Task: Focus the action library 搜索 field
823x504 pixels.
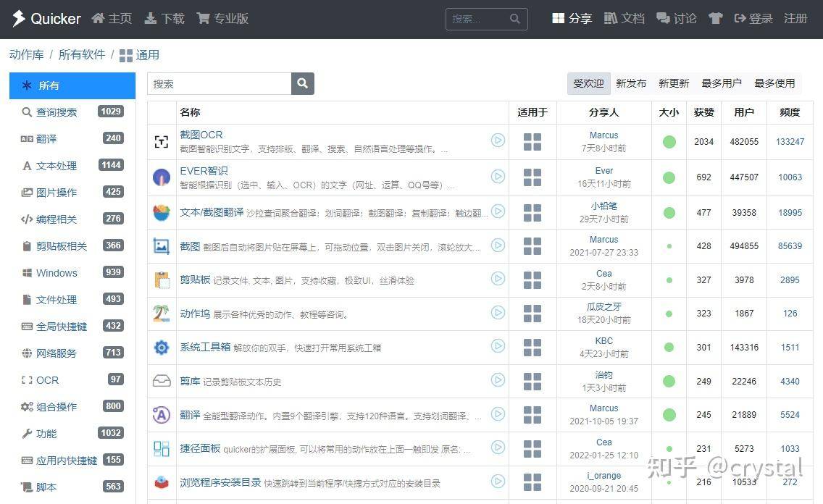Action: point(220,83)
